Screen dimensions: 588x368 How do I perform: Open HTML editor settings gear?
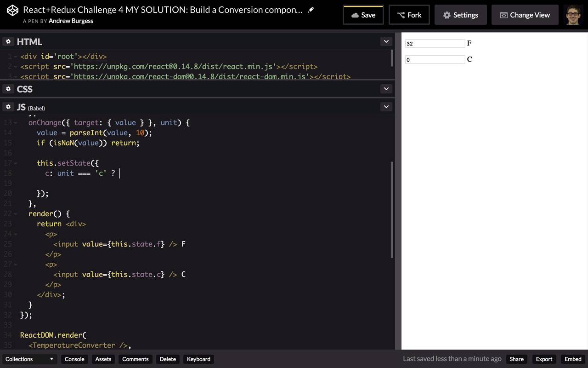point(8,41)
